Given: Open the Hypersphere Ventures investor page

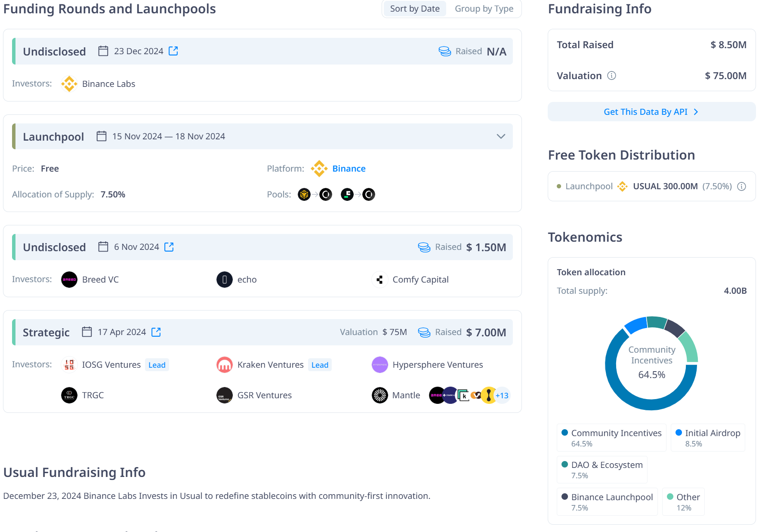Looking at the screenshot, I should pos(438,365).
